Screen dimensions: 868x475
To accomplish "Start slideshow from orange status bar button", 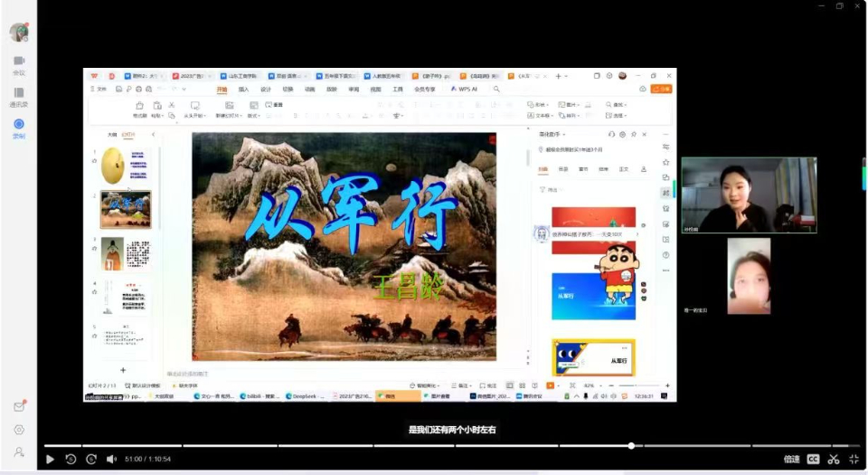I will click(550, 385).
